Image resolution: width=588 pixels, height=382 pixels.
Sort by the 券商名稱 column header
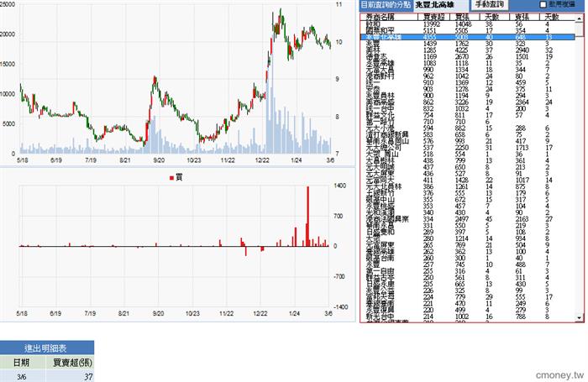pos(389,17)
